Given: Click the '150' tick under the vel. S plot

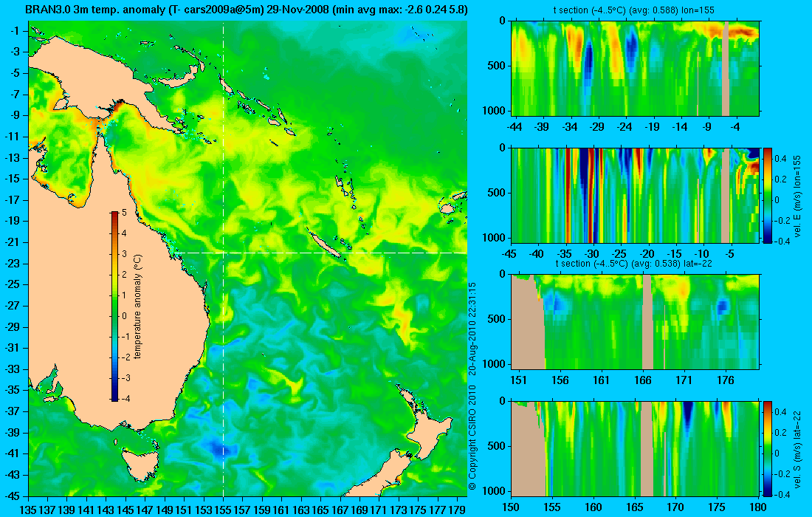Looking at the screenshot, I should pos(511,507).
